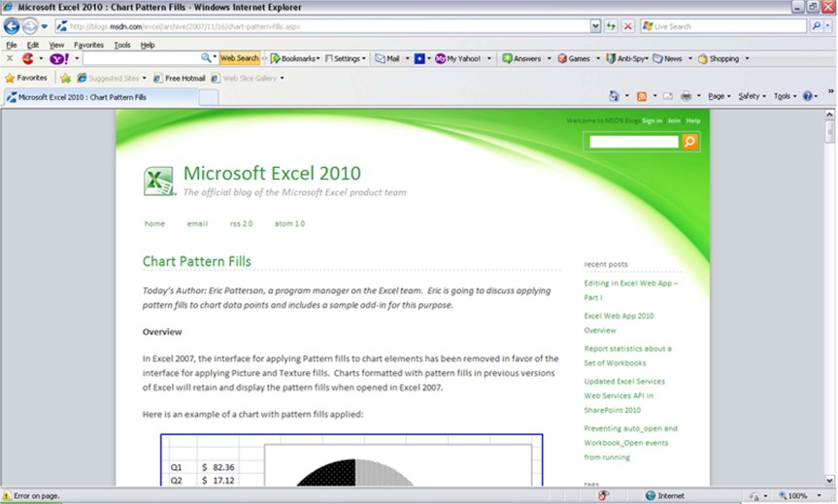This screenshot has width=838, height=504.
Task: Open the Favorites menu in menu bar
Action: (88, 45)
